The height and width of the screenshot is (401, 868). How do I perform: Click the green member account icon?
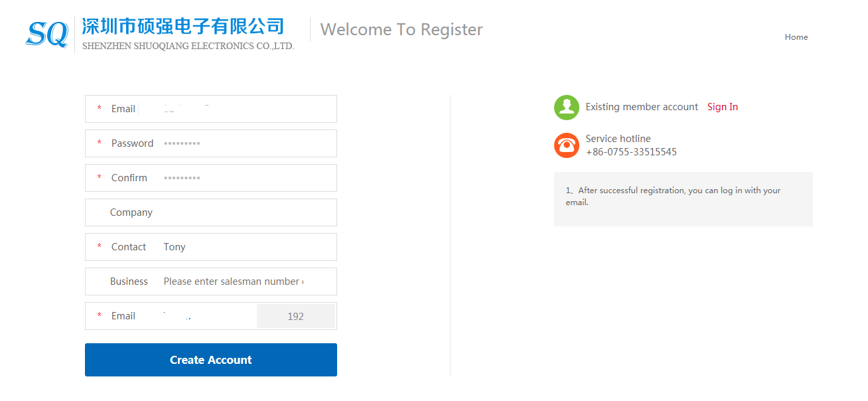(x=567, y=108)
